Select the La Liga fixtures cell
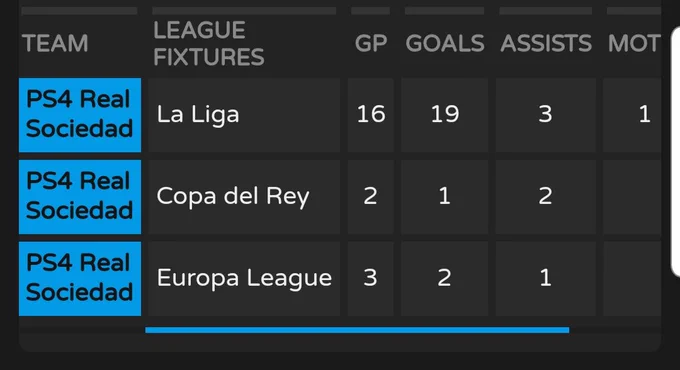Viewport: 680px width, 370px height. [x=244, y=115]
